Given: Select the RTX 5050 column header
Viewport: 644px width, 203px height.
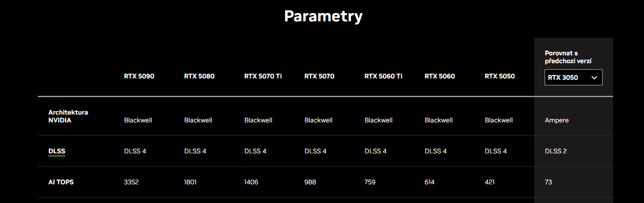Looking at the screenshot, I should [x=500, y=76].
